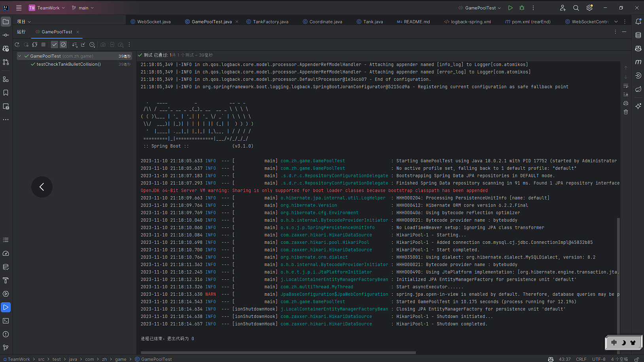Open the Maven tool window icon
Image resolution: width=644 pixels, height=362 pixels.
pos(638,62)
